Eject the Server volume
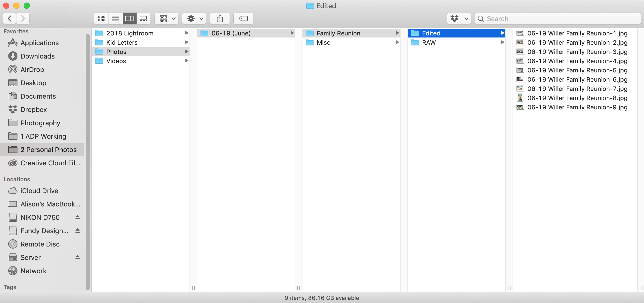The width and height of the screenshot is (644, 303). coord(78,257)
